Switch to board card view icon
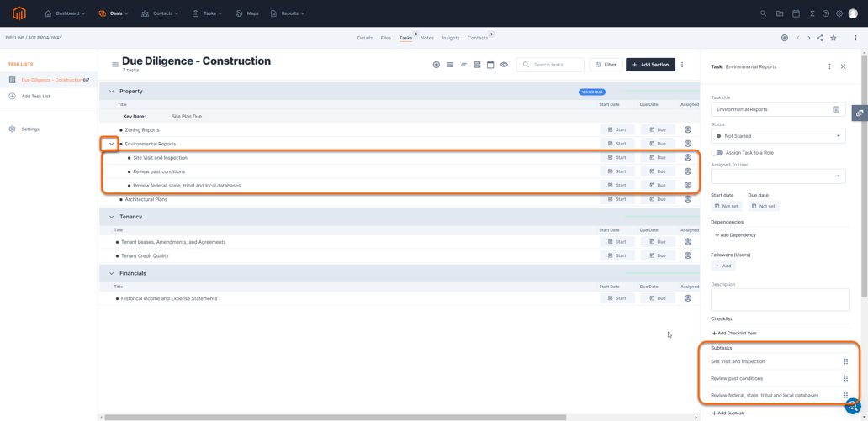 click(477, 65)
